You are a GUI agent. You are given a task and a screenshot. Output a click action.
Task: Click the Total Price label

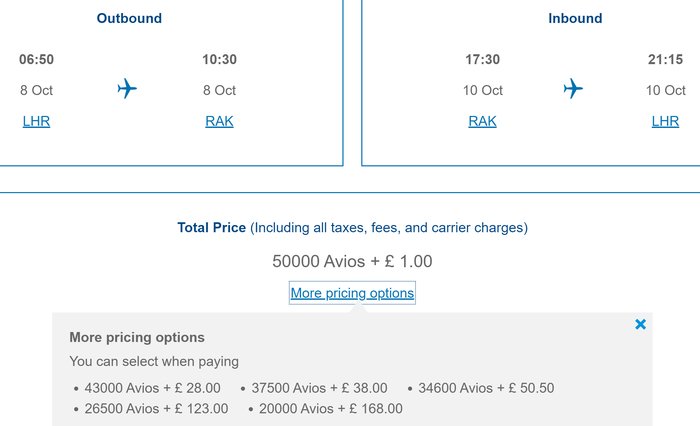coord(212,227)
